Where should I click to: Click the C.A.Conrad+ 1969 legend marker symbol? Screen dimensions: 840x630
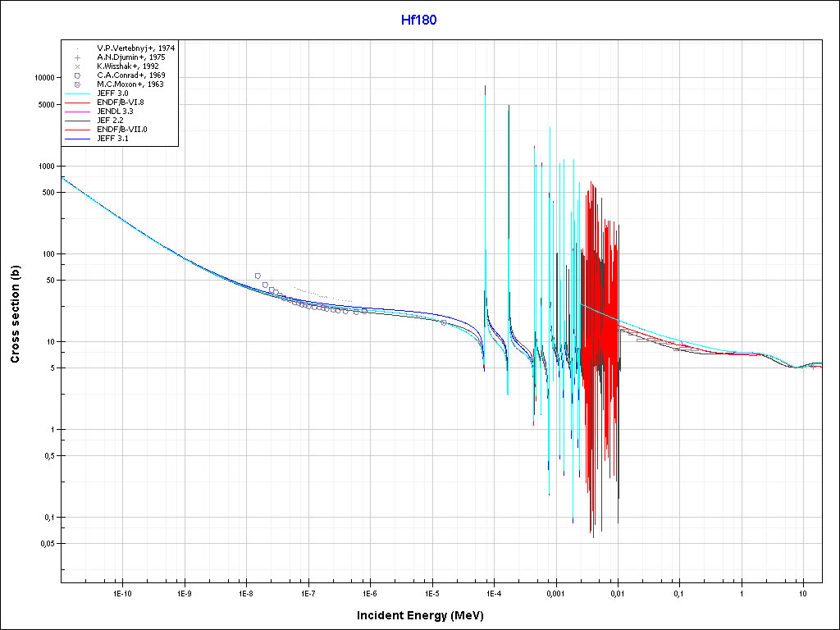coord(76,75)
